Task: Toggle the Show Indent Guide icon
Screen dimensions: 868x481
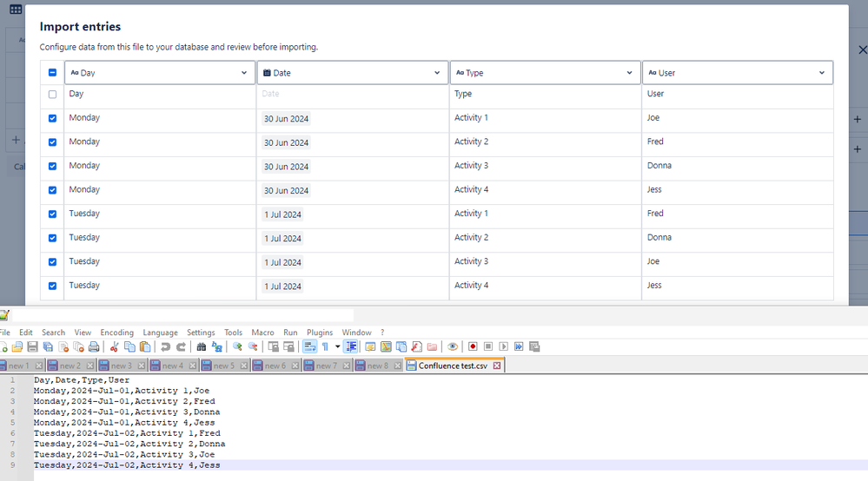Action: pos(351,346)
